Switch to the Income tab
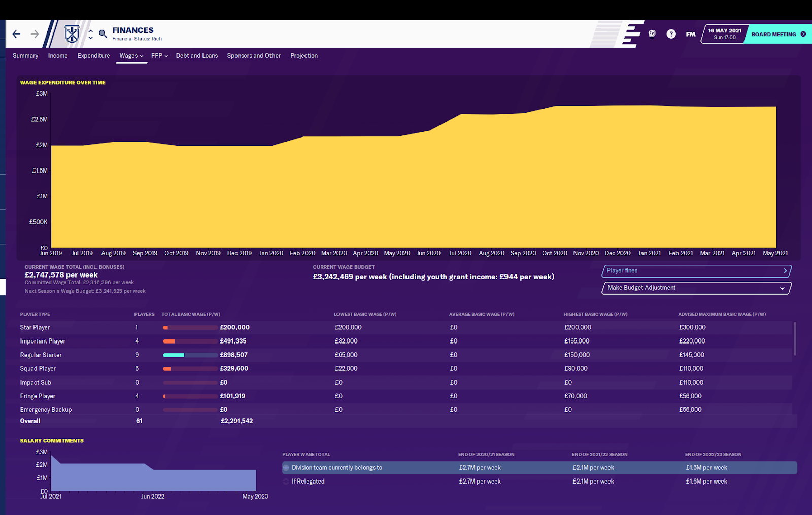812x515 pixels. coord(58,56)
